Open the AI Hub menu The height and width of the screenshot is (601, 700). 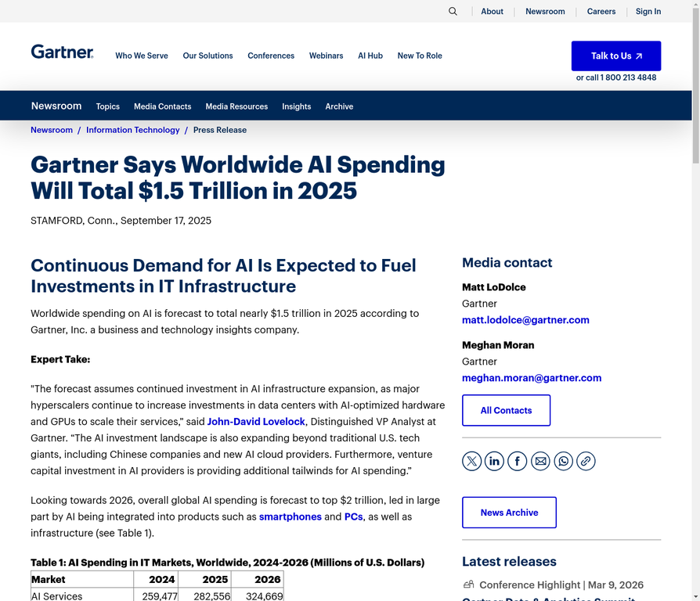coord(370,56)
